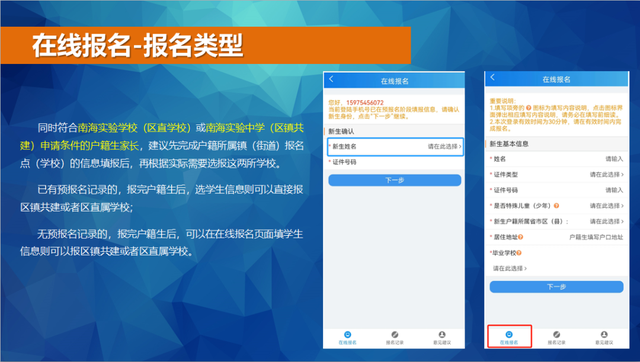Select 在线报名 tab on the 新生基本信息 screen
Image resolution: width=640 pixels, height=362 pixels.
(509, 338)
